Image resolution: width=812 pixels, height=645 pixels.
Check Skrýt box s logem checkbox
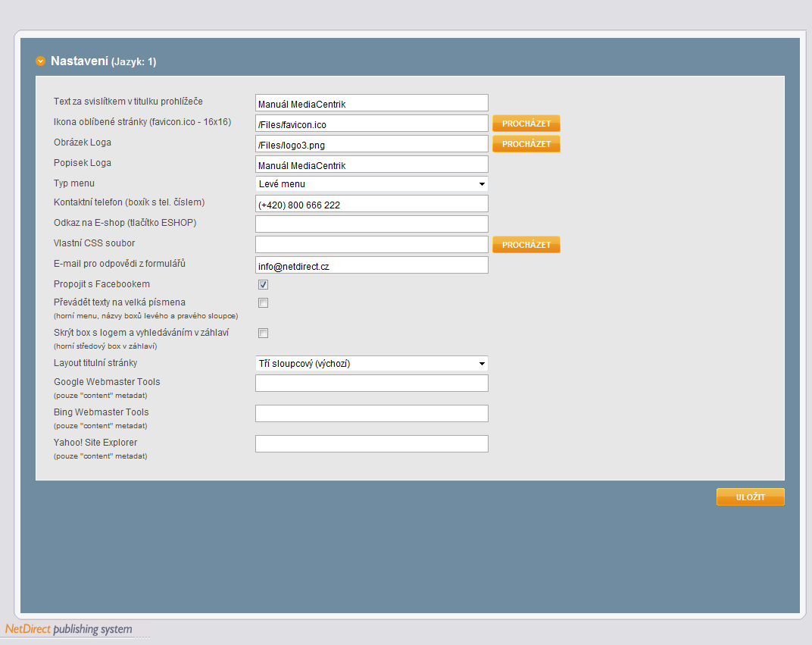[263, 333]
